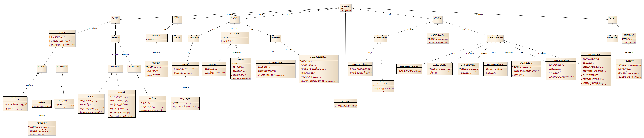The height and width of the screenshot is (138, 644).
Task: Click the gPlanType class node
Action: 234,20
